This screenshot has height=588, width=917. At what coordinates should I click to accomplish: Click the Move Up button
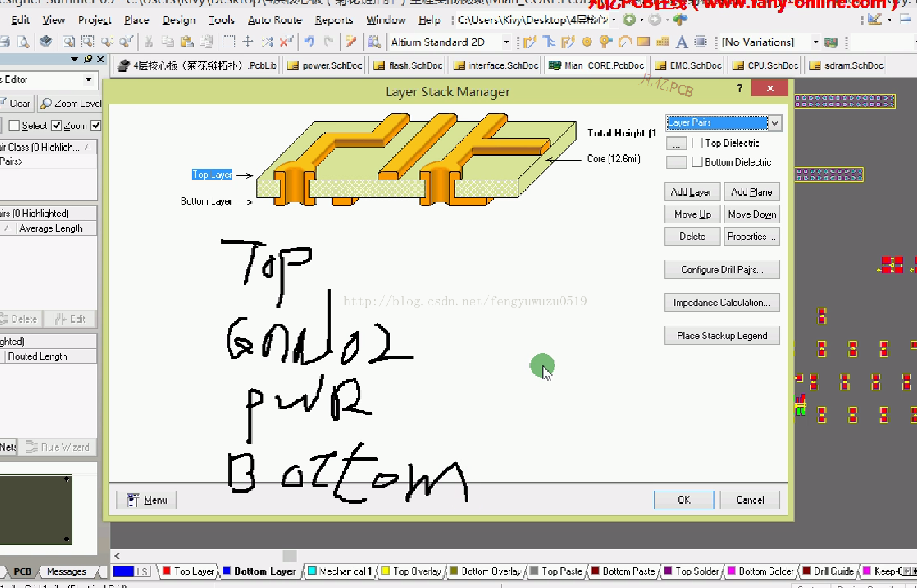(692, 214)
